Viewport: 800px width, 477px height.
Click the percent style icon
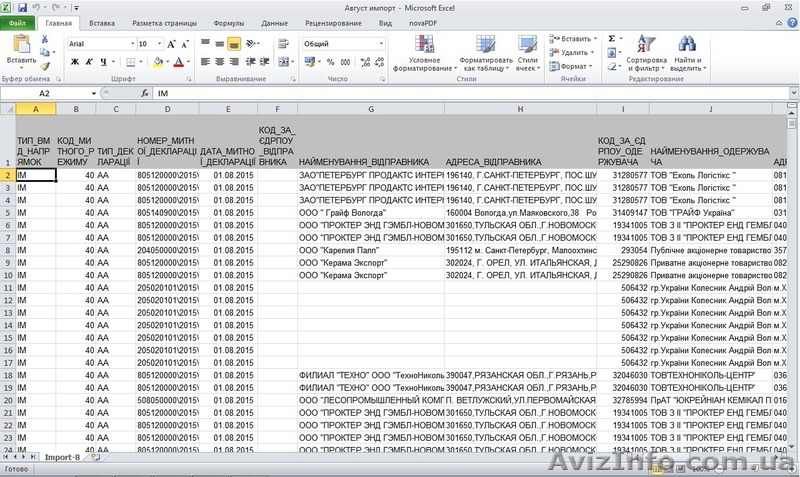tap(330, 61)
